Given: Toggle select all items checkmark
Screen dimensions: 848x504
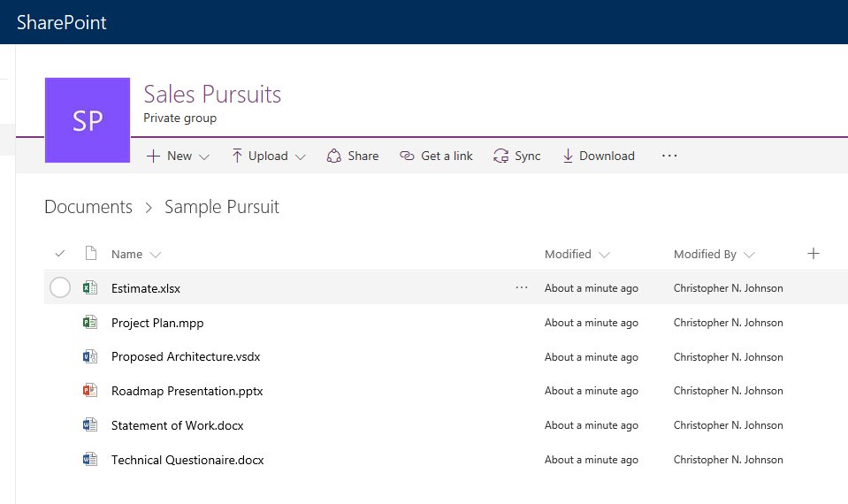Looking at the screenshot, I should tap(60, 254).
